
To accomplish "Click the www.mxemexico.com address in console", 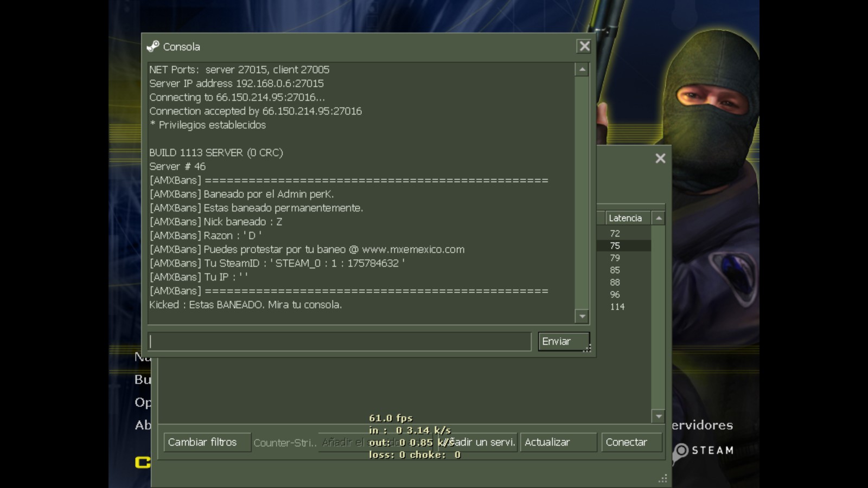I will pyautogui.click(x=413, y=249).
